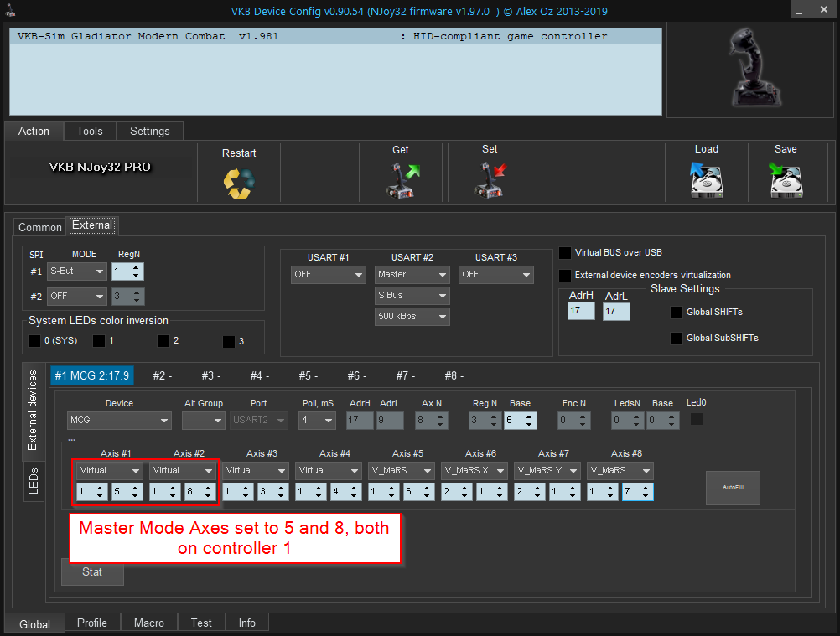Switch to the Tools tab
This screenshot has height=636, width=840.
click(90, 132)
